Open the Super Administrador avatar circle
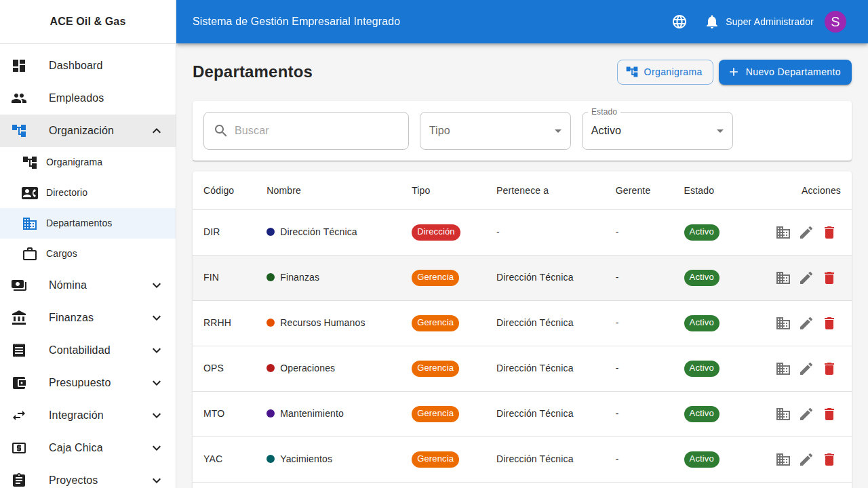The width and height of the screenshot is (868, 488). click(835, 22)
